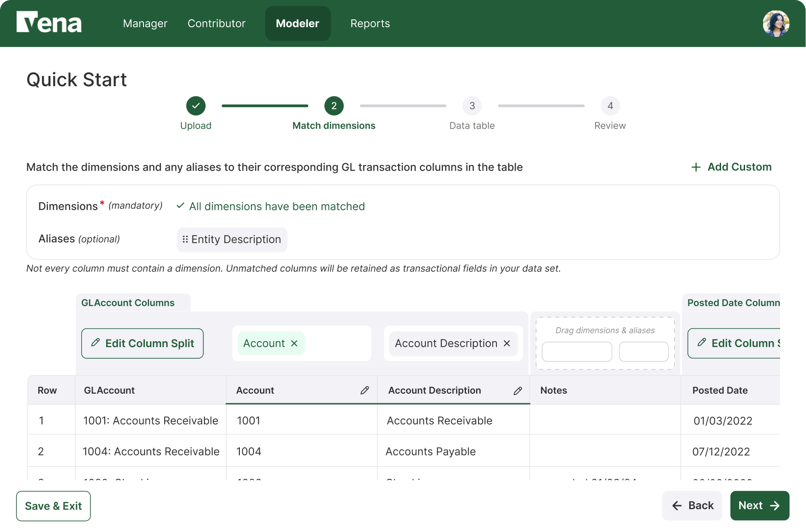The height and width of the screenshot is (532, 806).
Task: Select cell '1004: Accounts Receivable'
Action: pos(150,451)
